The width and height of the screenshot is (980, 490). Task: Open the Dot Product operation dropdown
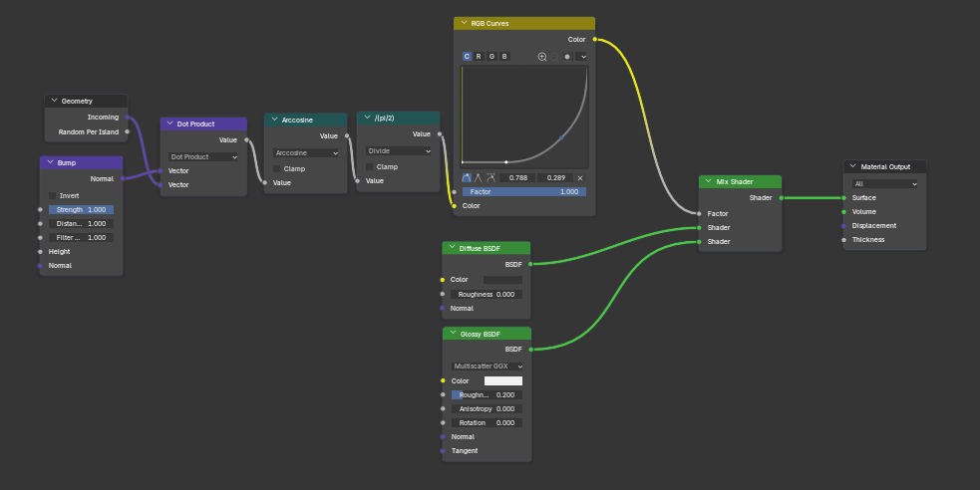(203, 156)
